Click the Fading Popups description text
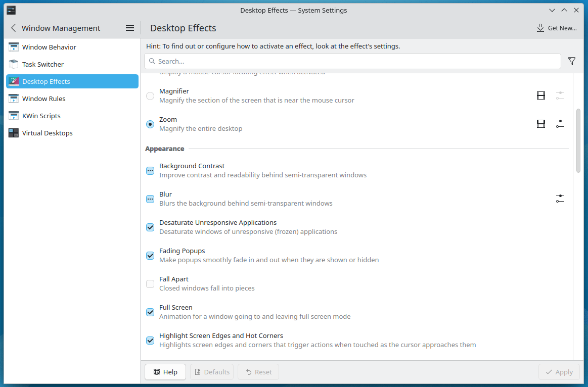The width and height of the screenshot is (588, 387). tap(269, 260)
